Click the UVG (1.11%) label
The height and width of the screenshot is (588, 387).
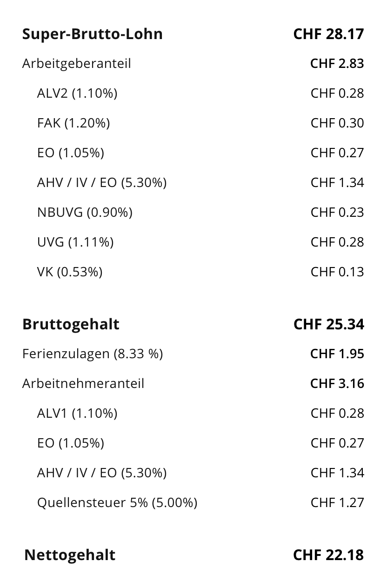[75, 242]
